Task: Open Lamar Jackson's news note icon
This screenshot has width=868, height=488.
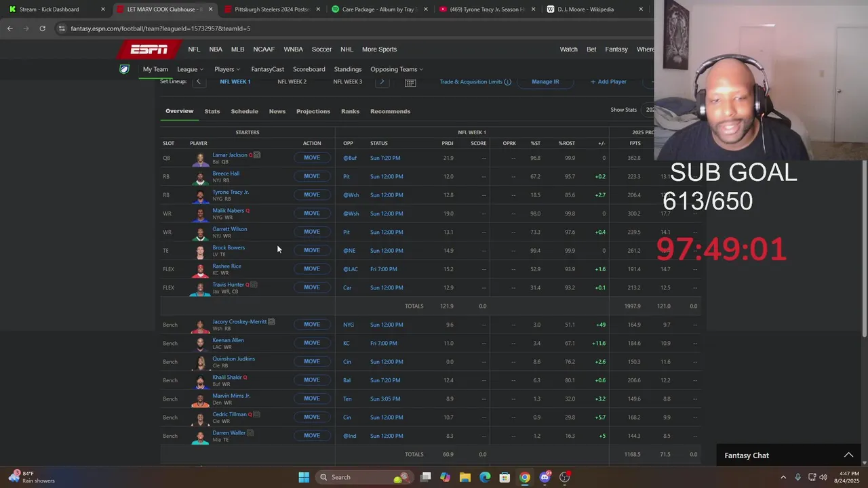Action: click(257, 155)
